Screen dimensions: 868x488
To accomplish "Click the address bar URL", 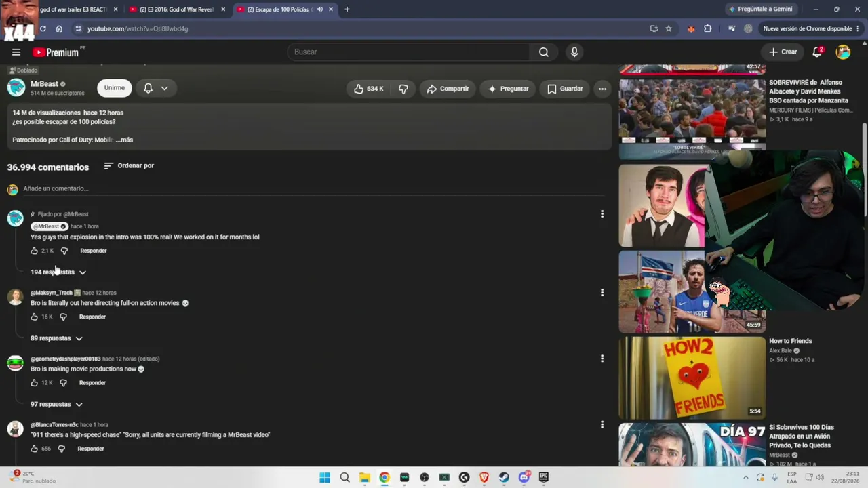I will pos(138,29).
